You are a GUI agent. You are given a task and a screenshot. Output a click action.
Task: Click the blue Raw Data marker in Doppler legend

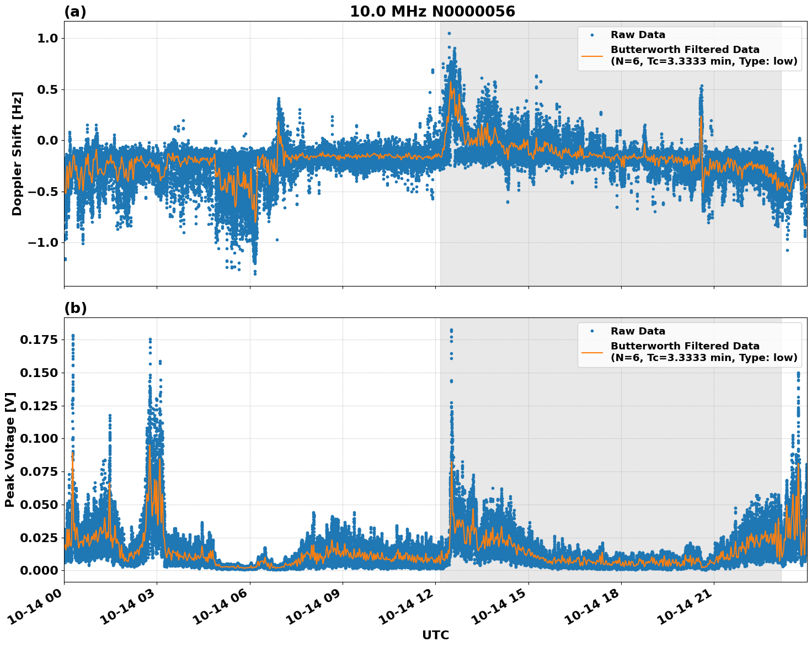coord(592,35)
